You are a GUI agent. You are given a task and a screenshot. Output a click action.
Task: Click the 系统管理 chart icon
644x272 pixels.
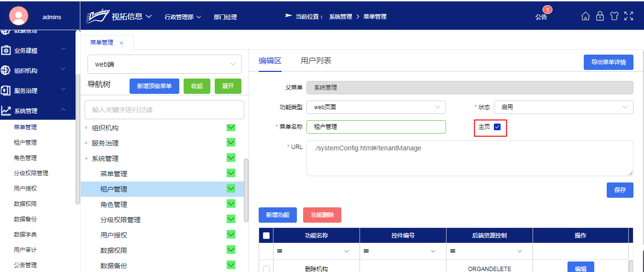point(6,111)
